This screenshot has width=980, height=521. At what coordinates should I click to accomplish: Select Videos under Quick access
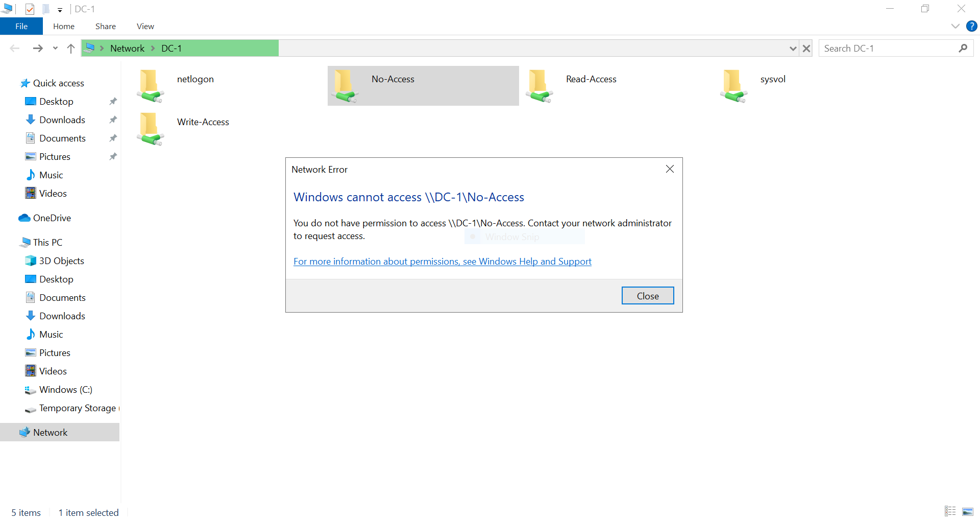(x=53, y=194)
